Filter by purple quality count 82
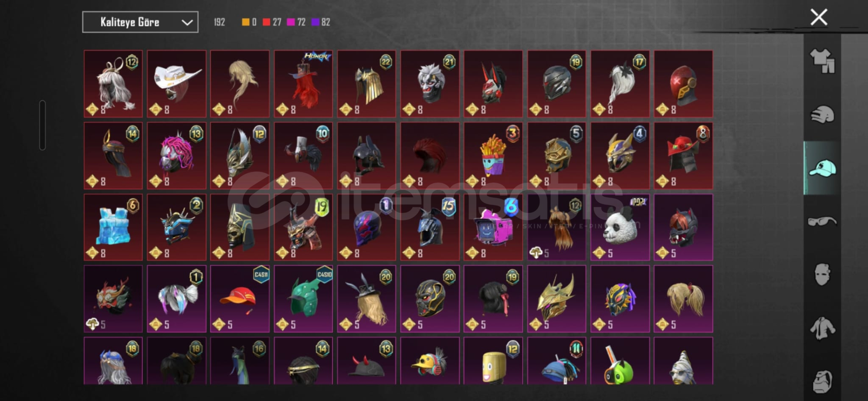868x401 pixels. (321, 22)
